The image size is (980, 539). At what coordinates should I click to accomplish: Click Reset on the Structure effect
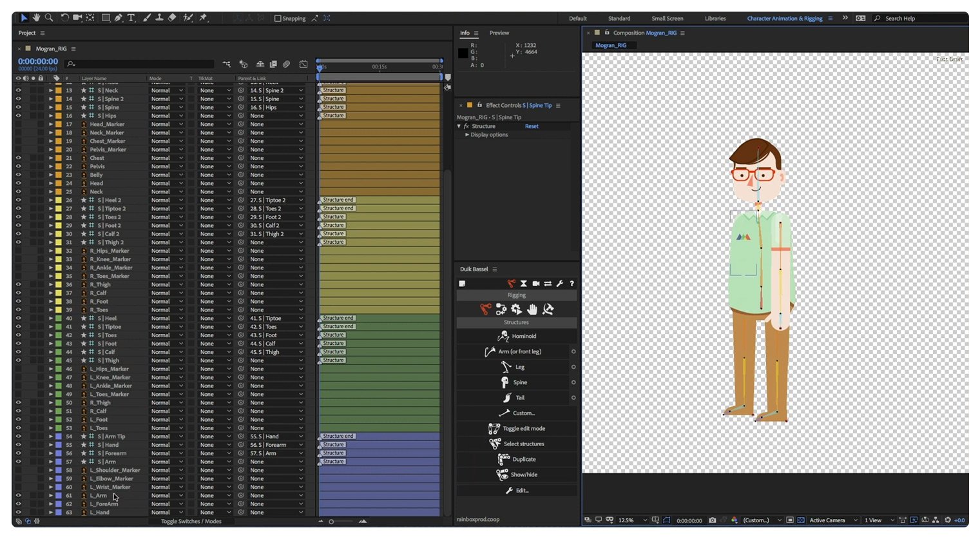coord(531,126)
